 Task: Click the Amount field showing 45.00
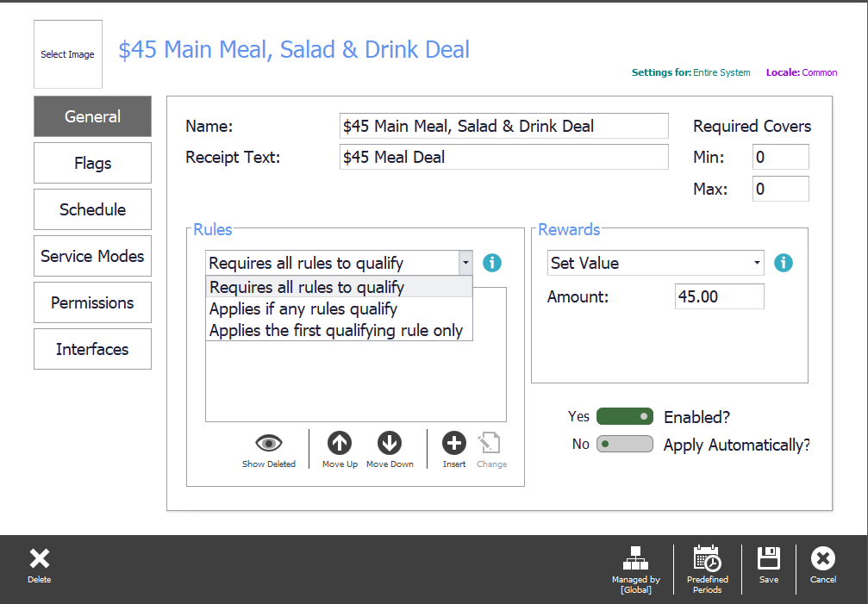point(719,296)
